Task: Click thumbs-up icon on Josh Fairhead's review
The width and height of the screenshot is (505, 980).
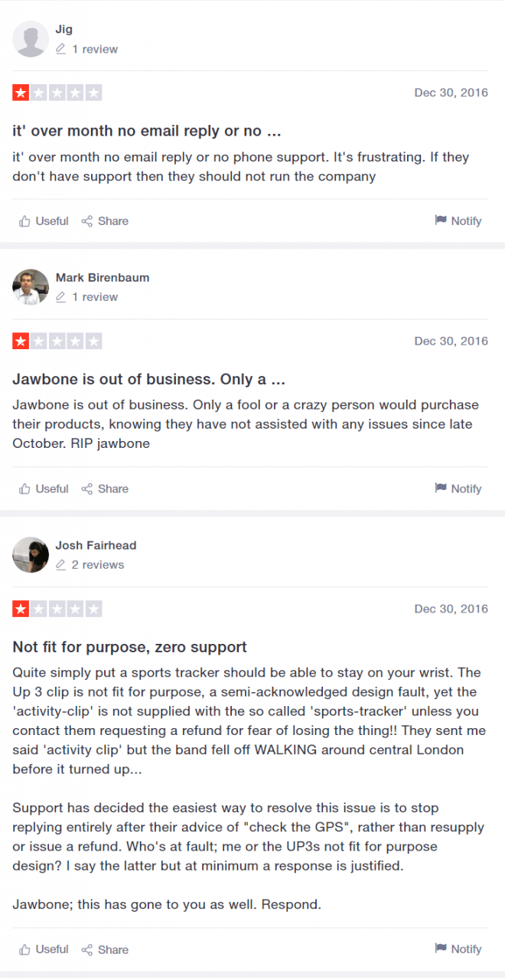Action: coord(24,949)
